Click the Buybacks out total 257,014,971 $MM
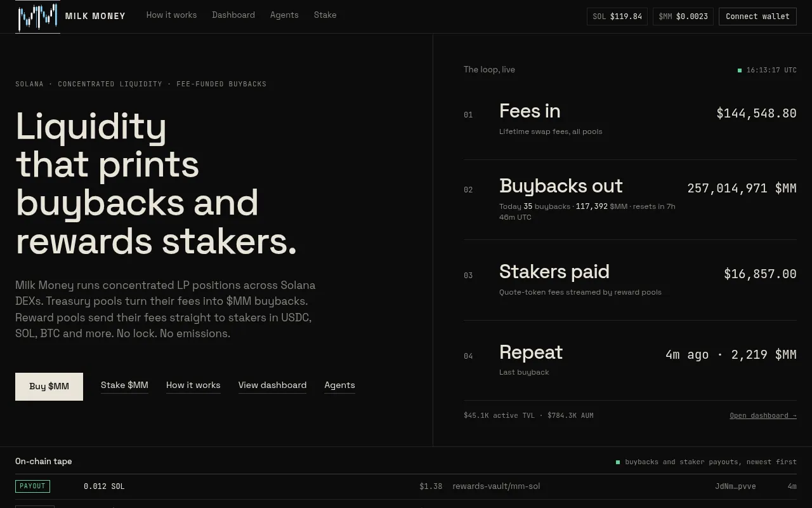812x508 pixels. pyautogui.click(x=742, y=189)
